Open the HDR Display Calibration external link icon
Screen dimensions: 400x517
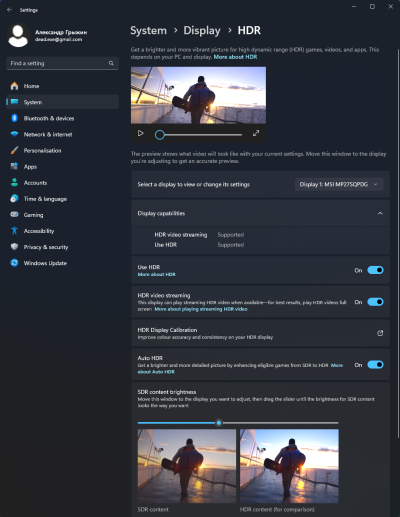pos(380,333)
